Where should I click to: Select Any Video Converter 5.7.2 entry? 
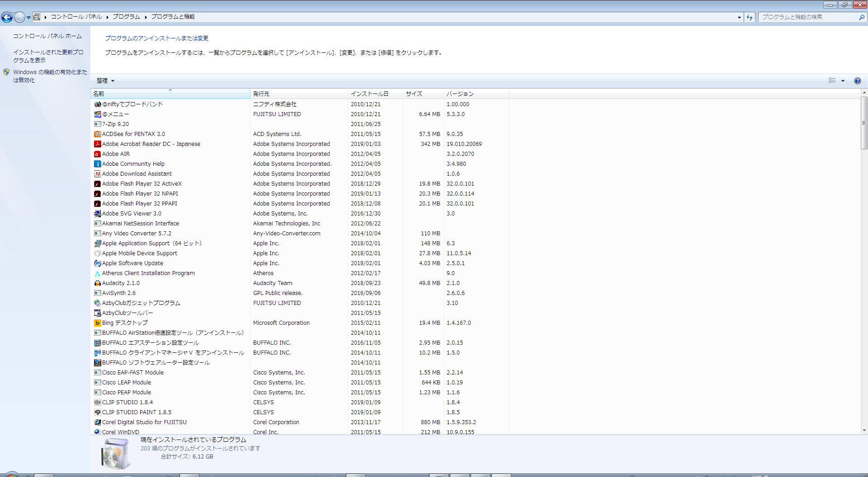(300, 234)
